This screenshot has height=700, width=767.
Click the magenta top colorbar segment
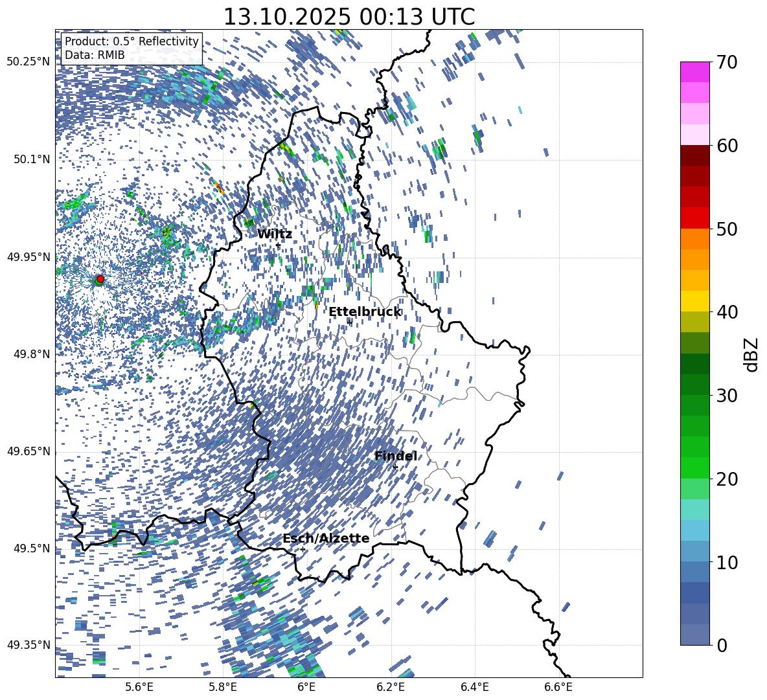tap(694, 73)
